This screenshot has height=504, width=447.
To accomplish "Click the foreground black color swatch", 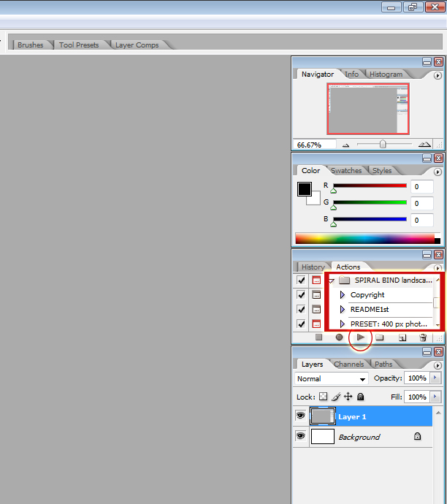I will click(304, 189).
